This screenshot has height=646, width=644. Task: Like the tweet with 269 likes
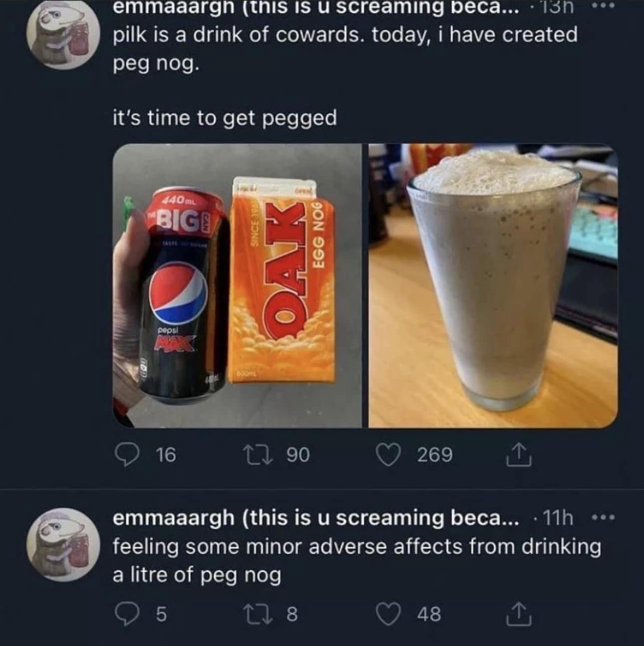(x=390, y=454)
